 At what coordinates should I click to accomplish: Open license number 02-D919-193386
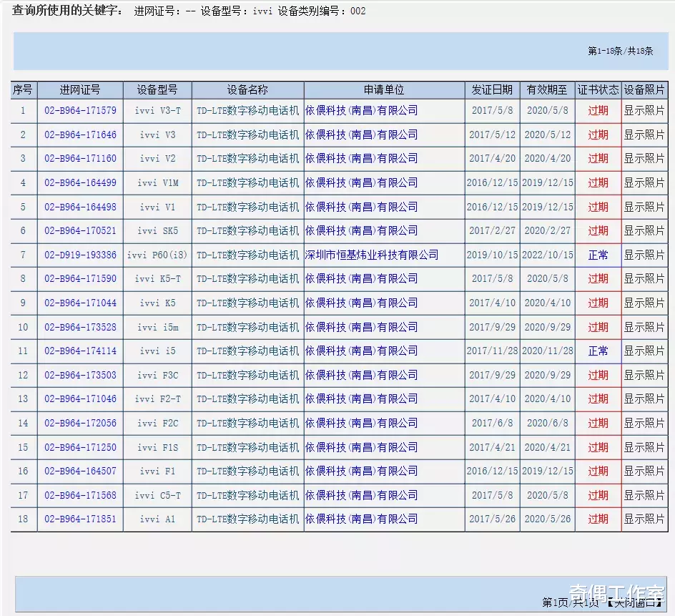coord(79,255)
